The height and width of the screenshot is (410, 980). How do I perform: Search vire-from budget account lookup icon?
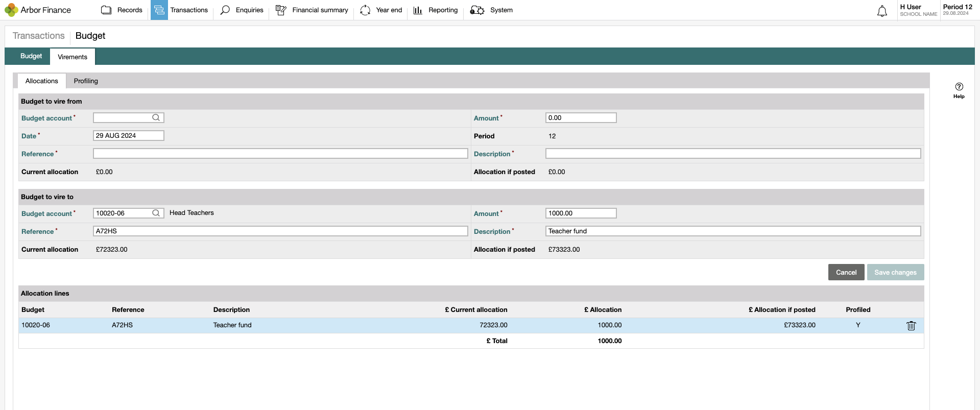(156, 117)
